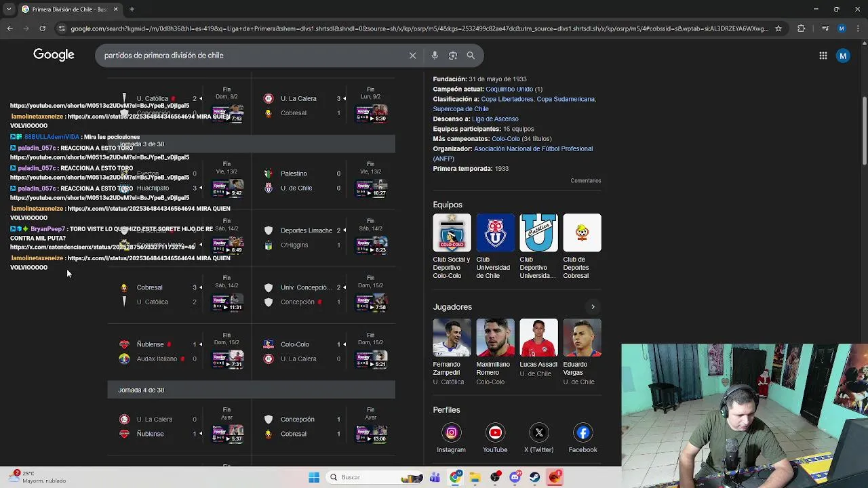Open Steam from the taskbar

pyautogui.click(x=535, y=477)
